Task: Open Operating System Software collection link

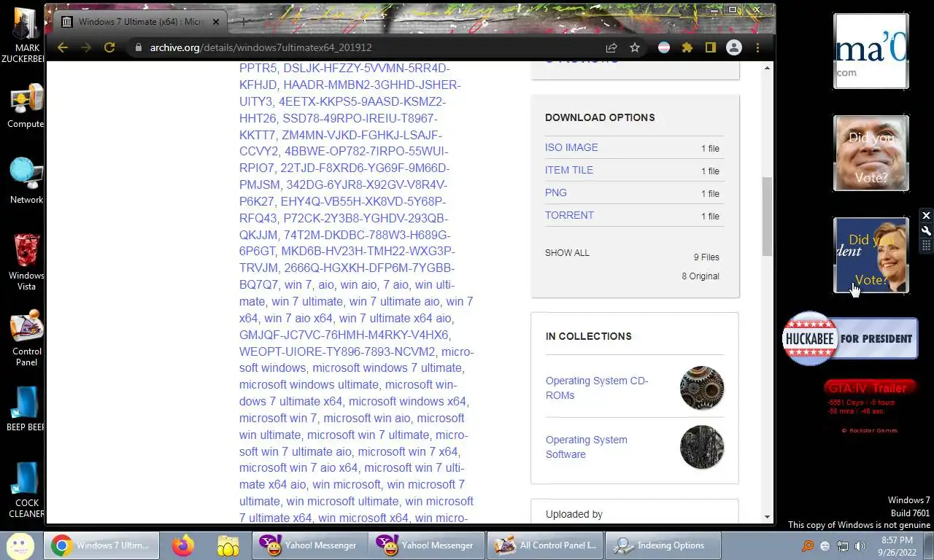Action: click(x=587, y=447)
